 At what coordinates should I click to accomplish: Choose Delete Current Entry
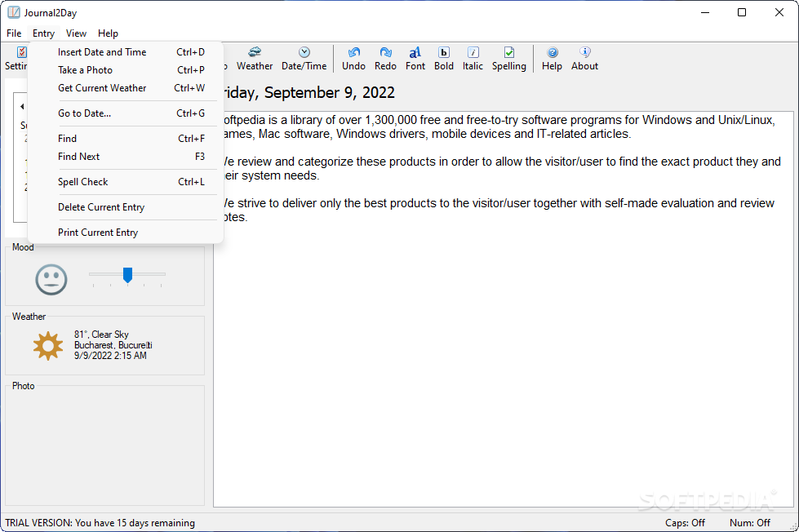click(126, 207)
